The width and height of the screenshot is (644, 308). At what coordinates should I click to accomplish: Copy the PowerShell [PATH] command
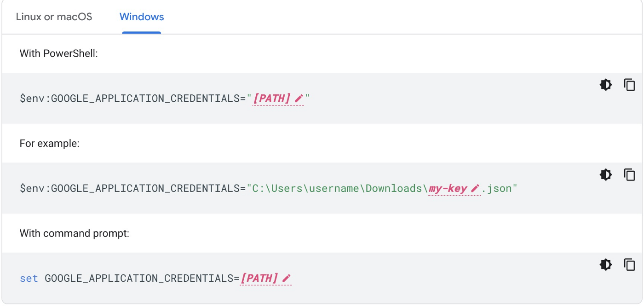tap(629, 85)
